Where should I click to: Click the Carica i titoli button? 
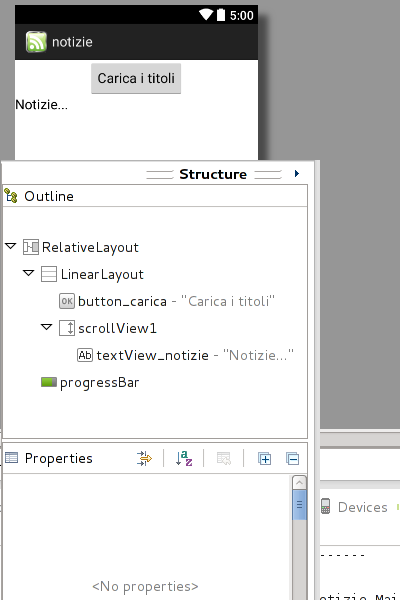pos(136,78)
